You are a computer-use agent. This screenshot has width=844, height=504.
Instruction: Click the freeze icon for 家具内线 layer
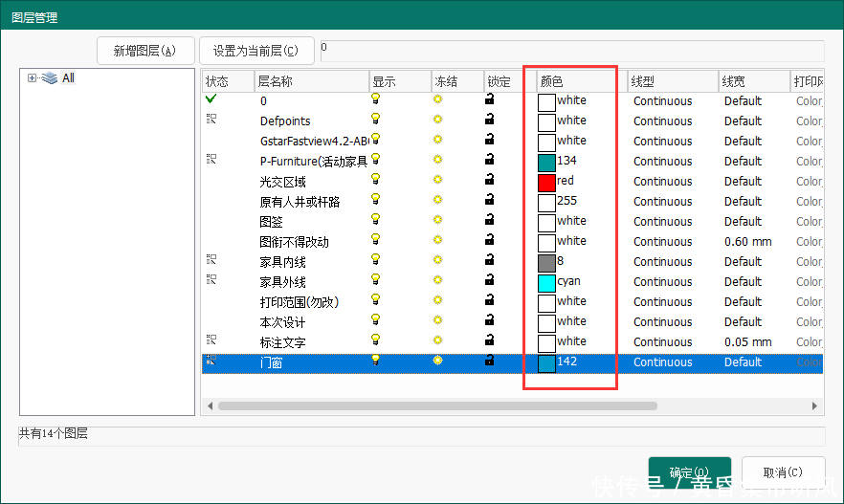pos(438,259)
